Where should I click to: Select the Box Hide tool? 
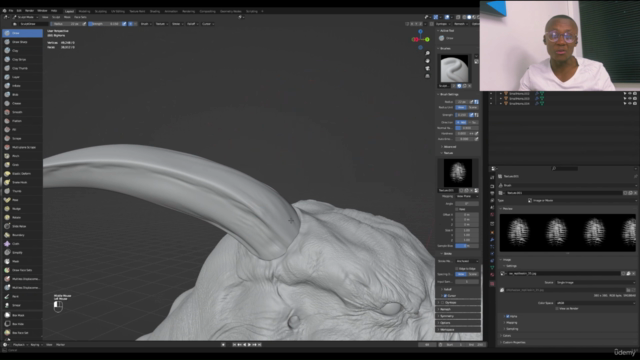click(22, 324)
